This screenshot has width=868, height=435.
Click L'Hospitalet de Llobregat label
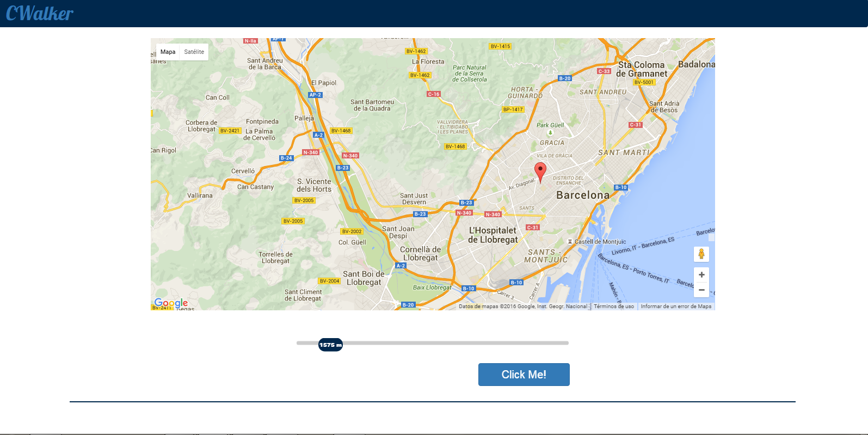pos(493,235)
